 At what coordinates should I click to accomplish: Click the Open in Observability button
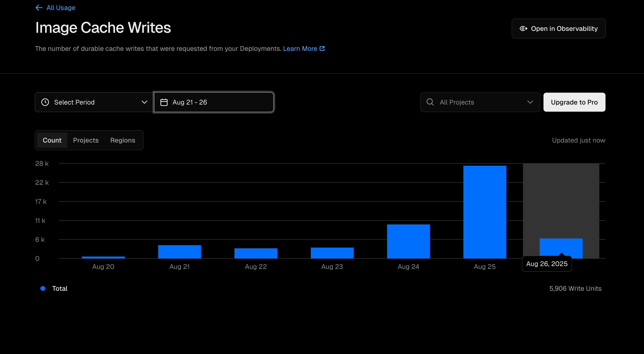click(x=558, y=29)
